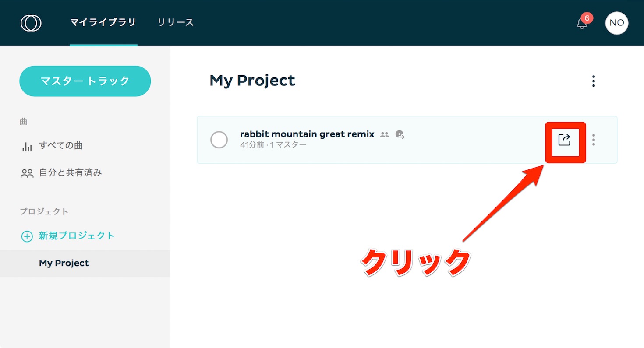Image resolution: width=644 pixels, height=348 pixels.
Task: Switch to the リリース tab
Action: 176,22
